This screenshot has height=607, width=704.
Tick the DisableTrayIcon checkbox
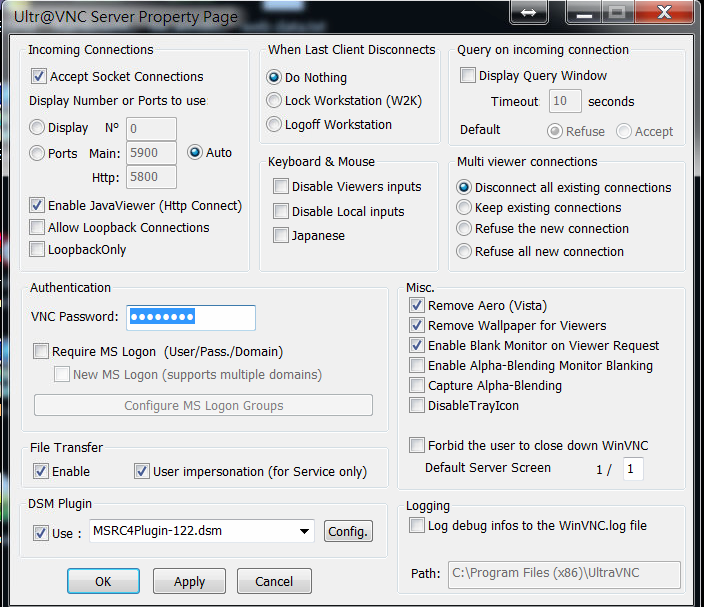[x=417, y=405]
